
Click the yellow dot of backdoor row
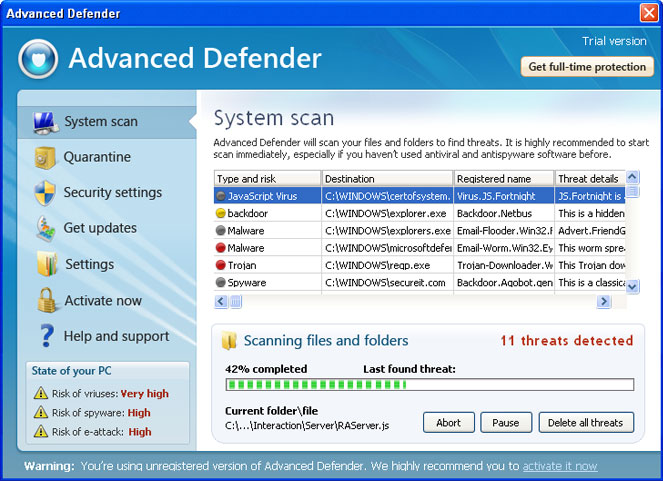pyautogui.click(x=220, y=213)
